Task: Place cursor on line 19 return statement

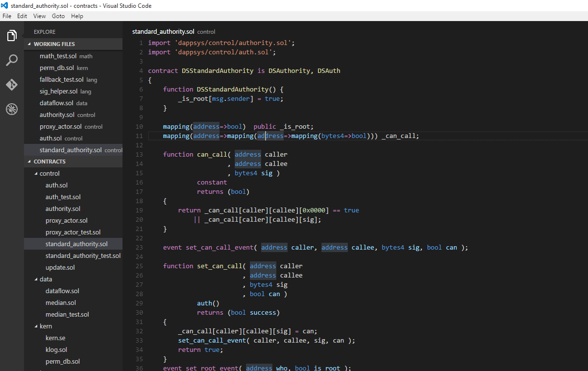Action: click(x=189, y=210)
